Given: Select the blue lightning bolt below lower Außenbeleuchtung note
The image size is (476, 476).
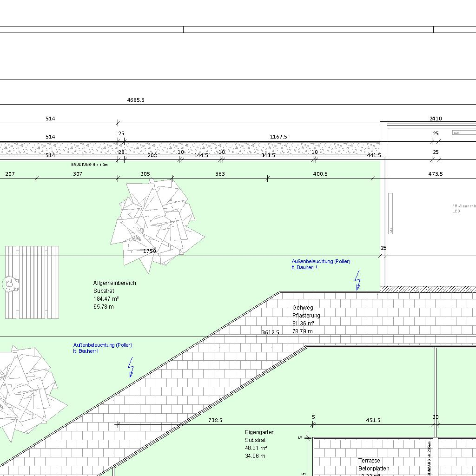Looking at the screenshot, I should (131, 367).
